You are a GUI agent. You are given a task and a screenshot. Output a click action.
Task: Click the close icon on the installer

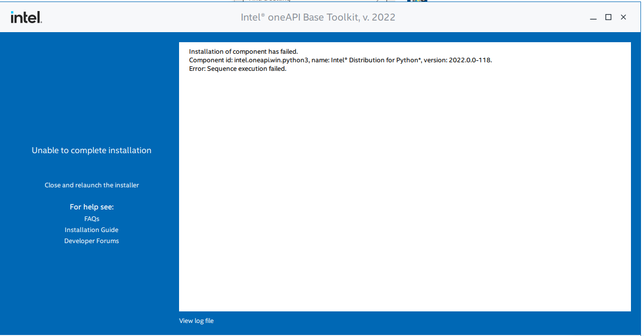point(623,17)
